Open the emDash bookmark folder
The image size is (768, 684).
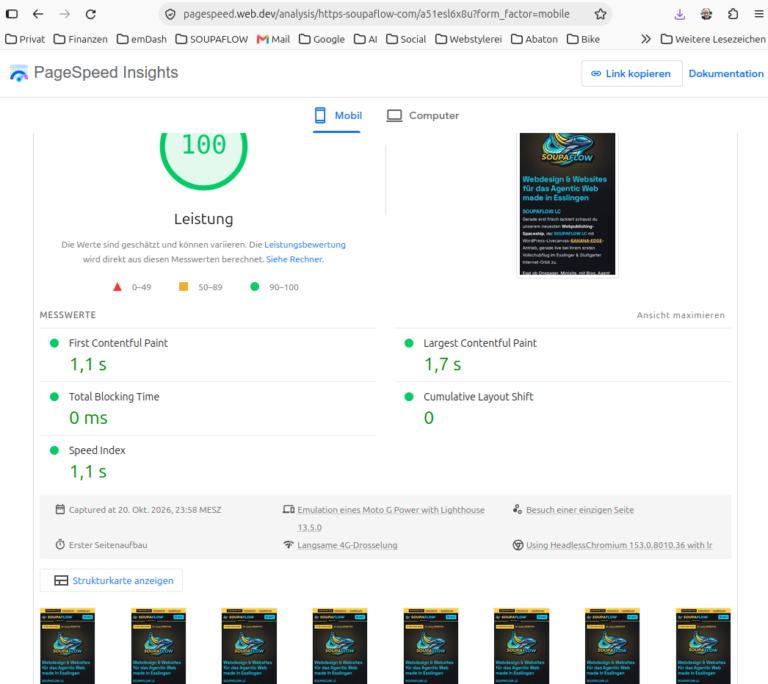click(142, 39)
